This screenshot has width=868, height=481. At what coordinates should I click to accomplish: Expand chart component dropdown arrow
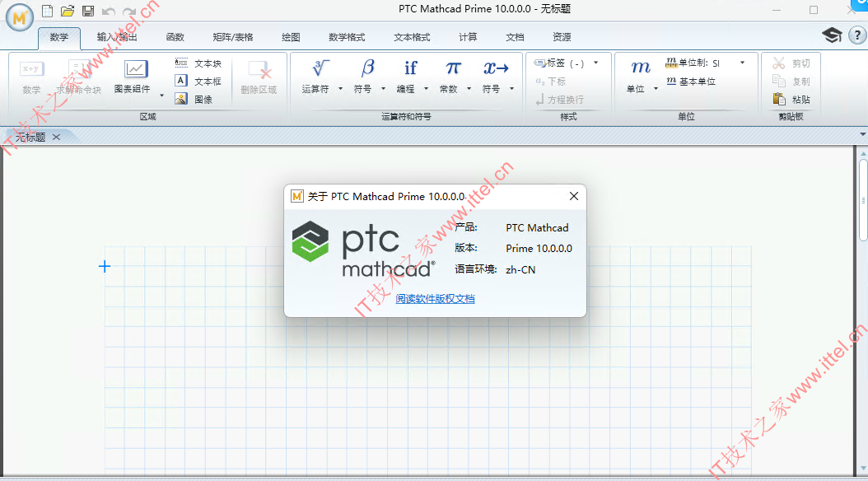161,96
